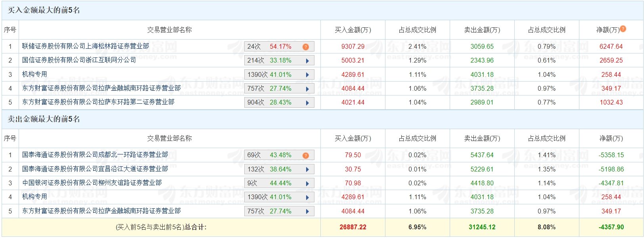The height and width of the screenshot is (238, 644).
Task: Expand the arrow for 机构专用 in the buy table
Action: pyautogui.click(x=307, y=75)
